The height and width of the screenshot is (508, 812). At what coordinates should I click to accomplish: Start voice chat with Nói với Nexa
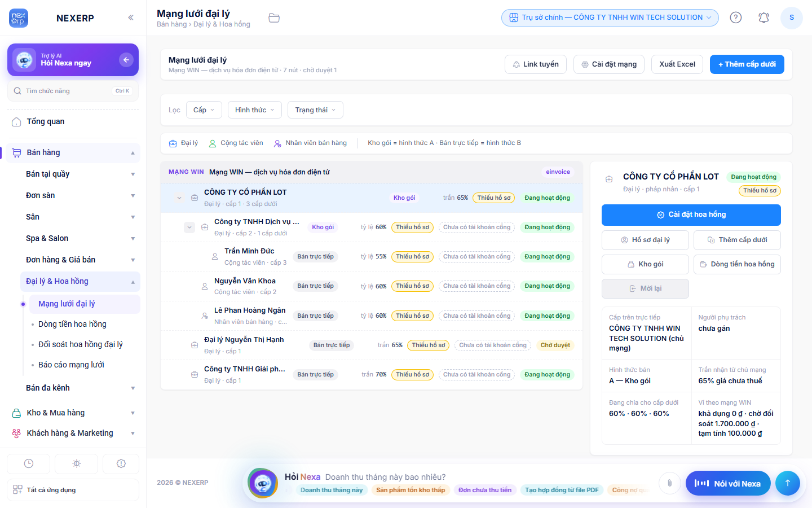click(728, 483)
